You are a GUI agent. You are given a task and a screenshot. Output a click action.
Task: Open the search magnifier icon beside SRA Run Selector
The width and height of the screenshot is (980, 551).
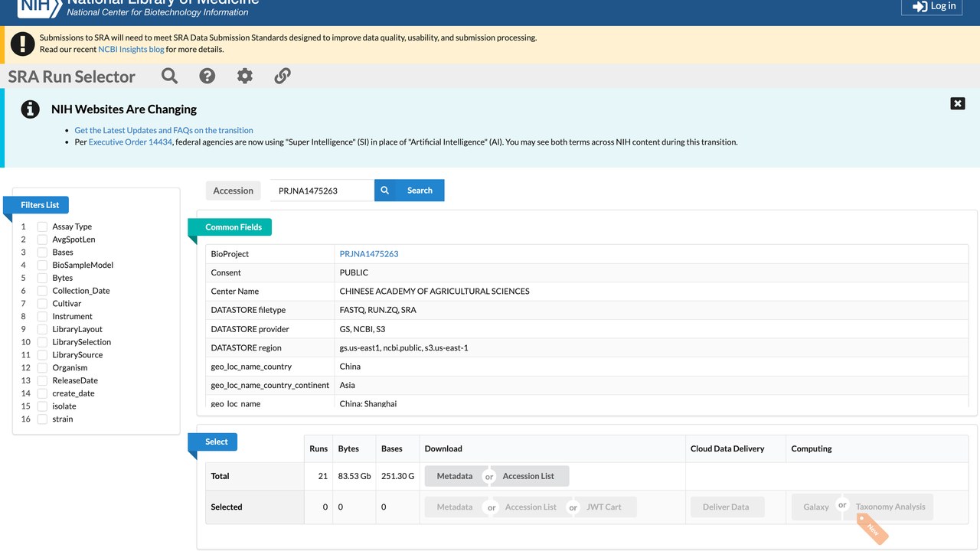tap(170, 76)
